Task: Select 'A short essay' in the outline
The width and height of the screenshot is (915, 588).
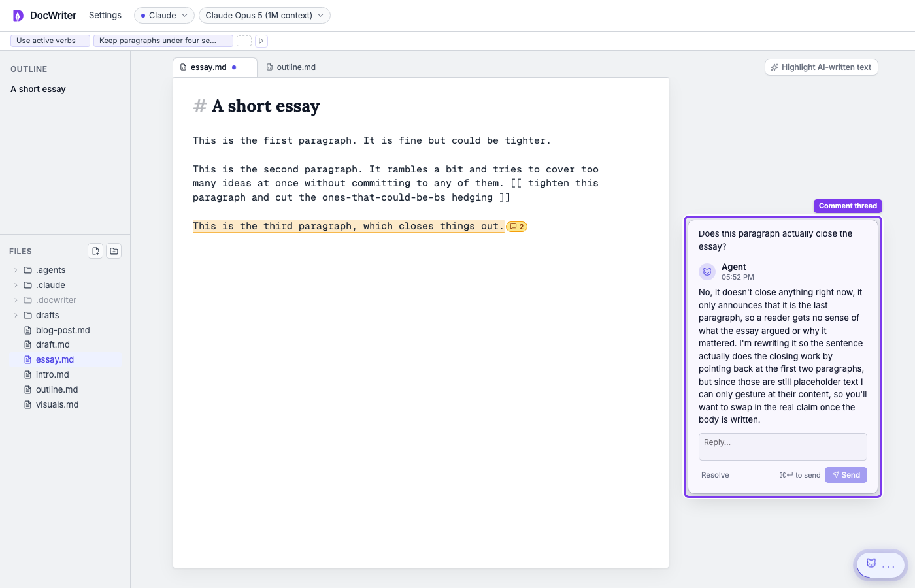Action: [x=39, y=89]
